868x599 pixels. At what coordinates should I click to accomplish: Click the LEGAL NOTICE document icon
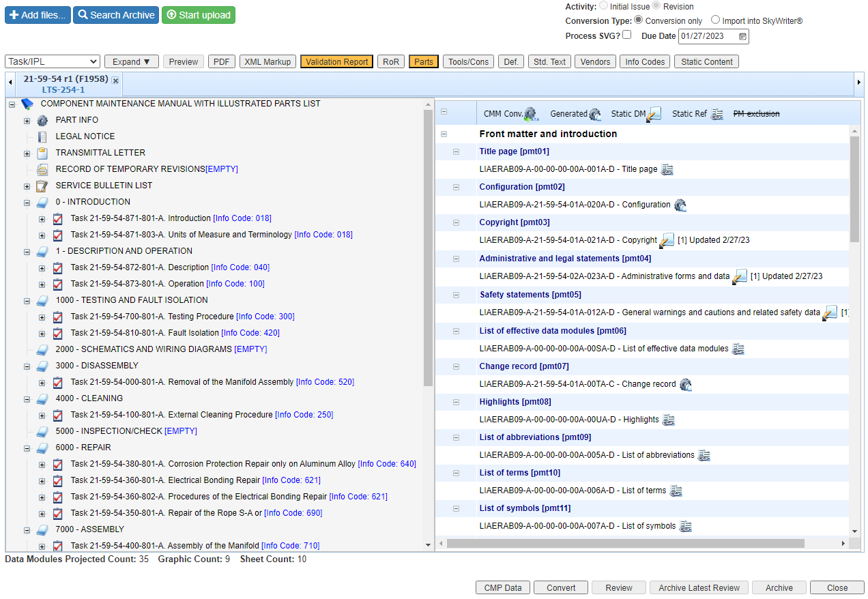(42, 136)
